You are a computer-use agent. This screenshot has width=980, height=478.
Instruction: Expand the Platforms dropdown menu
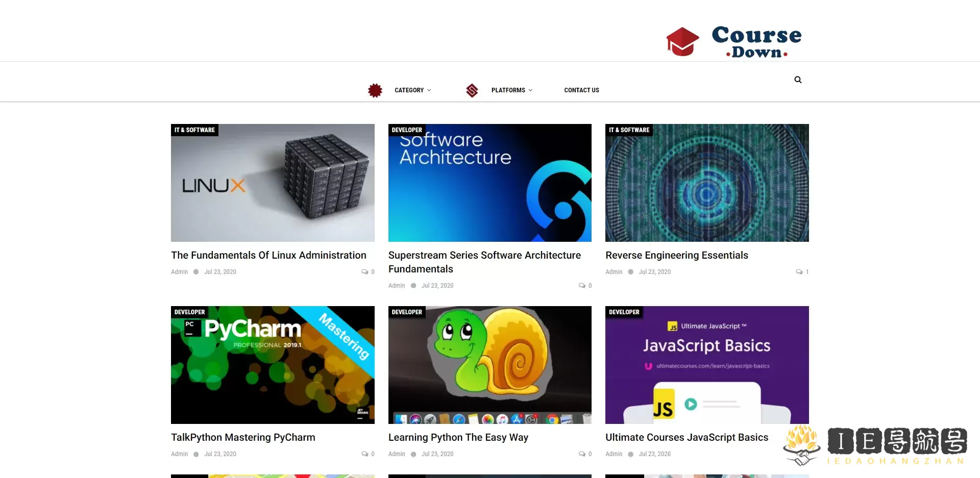coord(511,90)
